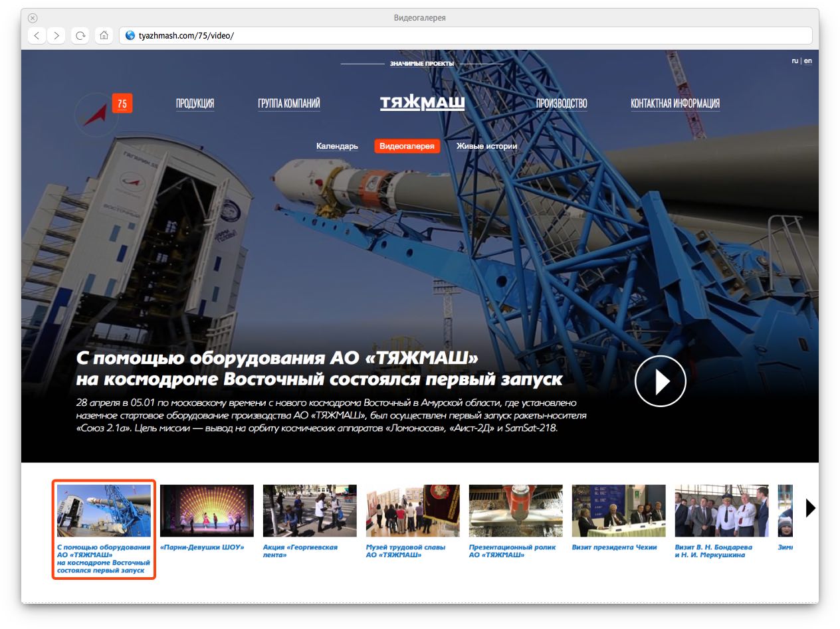Image resolution: width=840 pixels, height=629 pixels.
Task: Click the browser back arrow button
Action: pyautogui.click(x=37, y=36)
